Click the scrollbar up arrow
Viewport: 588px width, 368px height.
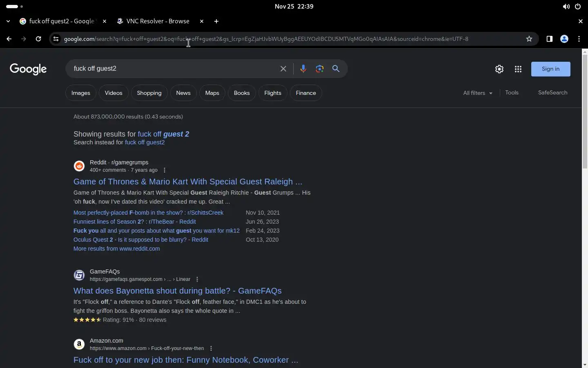click(585, 52)
